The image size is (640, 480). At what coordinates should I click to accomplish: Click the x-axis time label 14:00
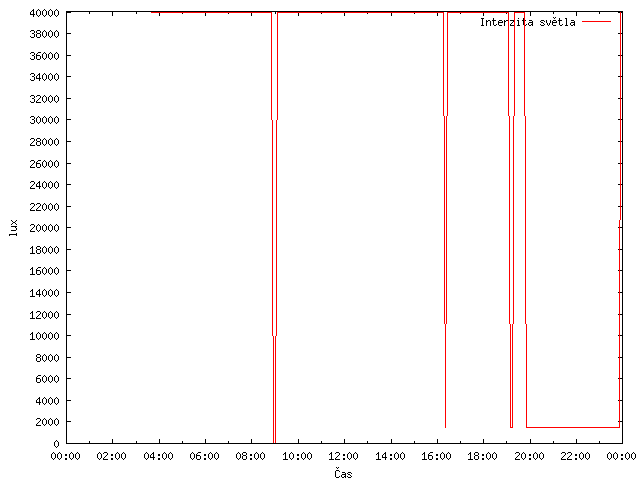pos(390,456)
